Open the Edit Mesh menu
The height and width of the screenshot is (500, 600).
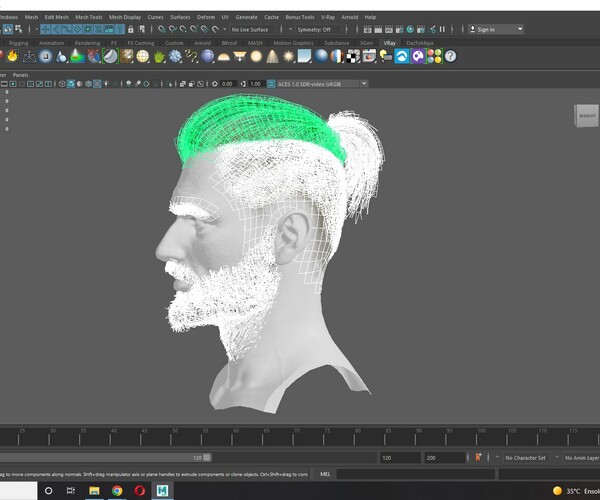pos(56,17)
